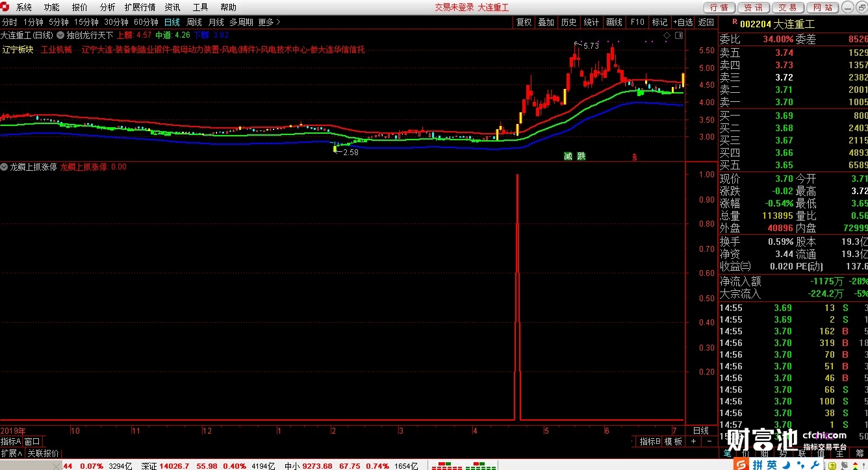Switch to 60分钟 period
868x470 pixels.
point(146,22)
